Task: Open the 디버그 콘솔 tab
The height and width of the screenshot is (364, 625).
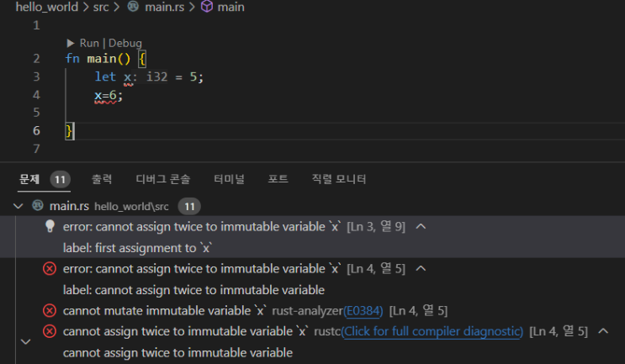Action: click(x=163, y=179)
